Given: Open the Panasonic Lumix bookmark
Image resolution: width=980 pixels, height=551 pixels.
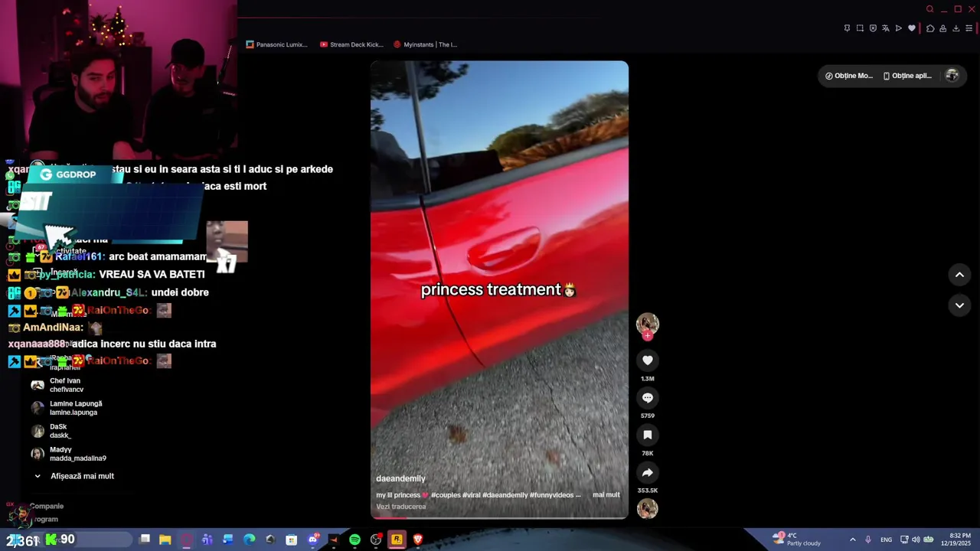Looking at the screenshot, I should (x=277, y=44).
